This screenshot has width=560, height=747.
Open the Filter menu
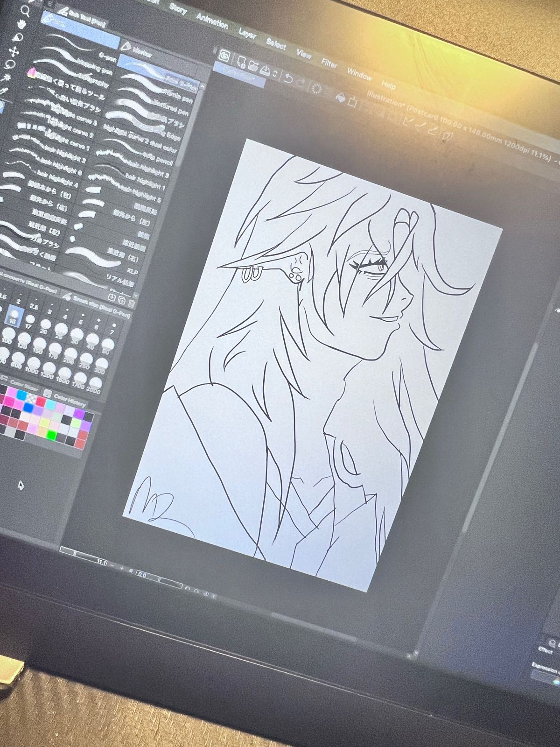[x=329, y=63]
